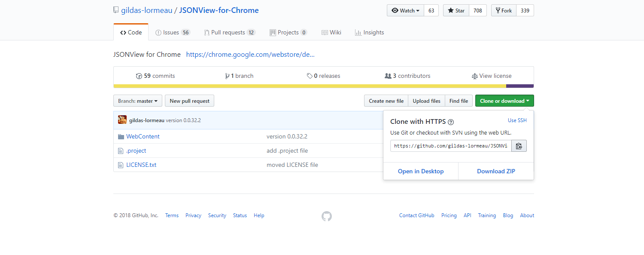Open the Blog footer link
Screen dimensions: 644x255
(x=508, y=215)
